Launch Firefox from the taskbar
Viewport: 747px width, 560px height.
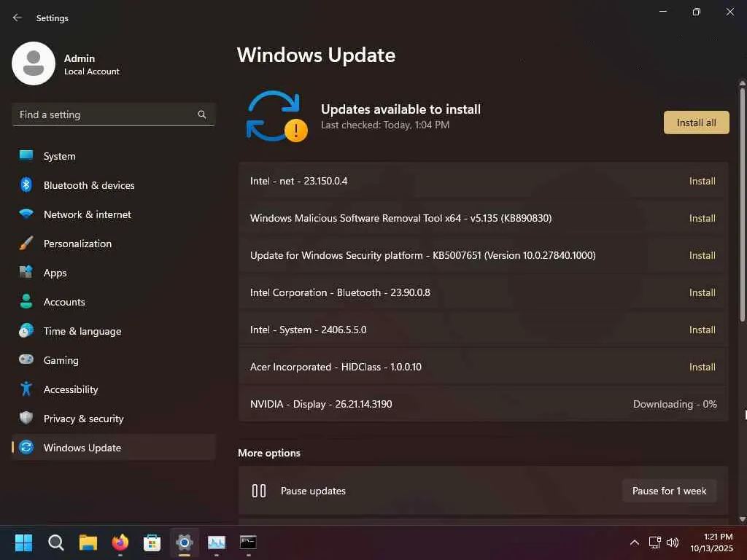pos(120,542)
